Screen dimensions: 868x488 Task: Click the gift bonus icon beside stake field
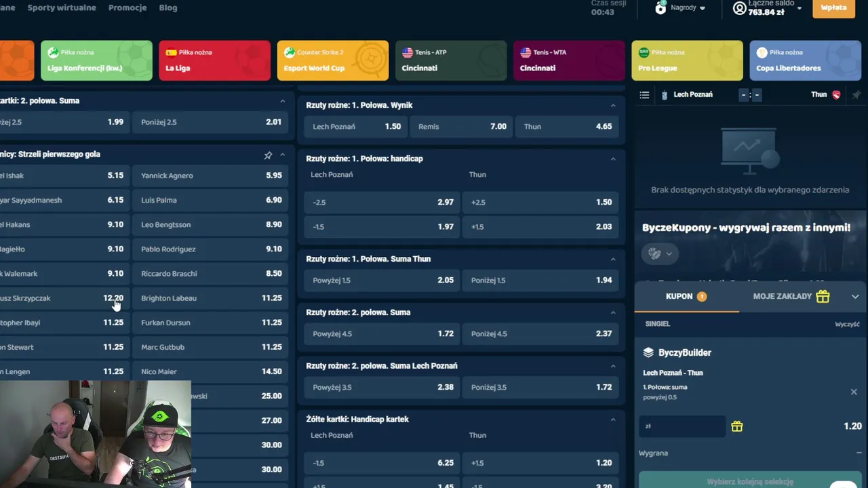(737, 426)
